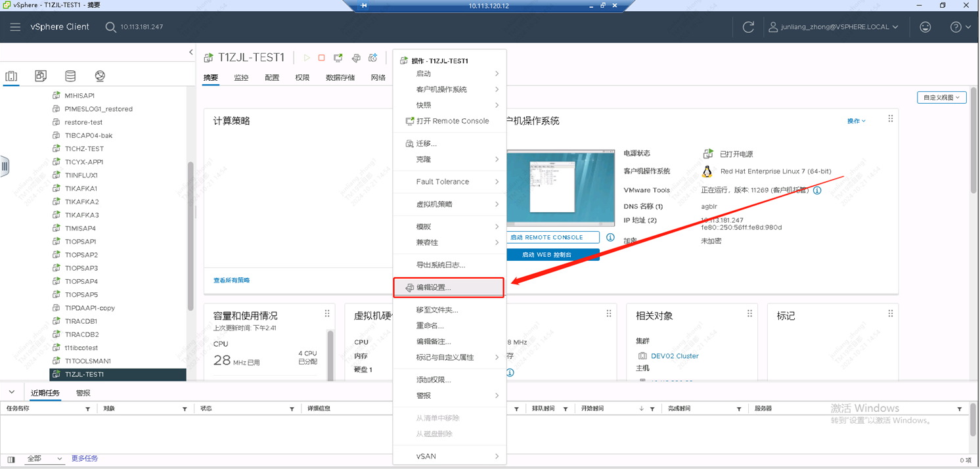980x469 pixels.
Task: Select 编辑设置 in the context menu
Action: [434, 288]
